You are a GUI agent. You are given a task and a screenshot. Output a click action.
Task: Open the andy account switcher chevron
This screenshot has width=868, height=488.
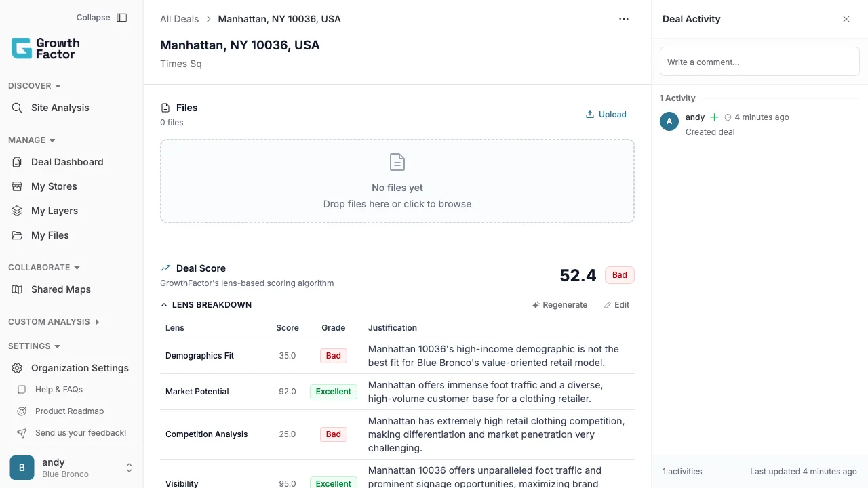click(129, 468)
